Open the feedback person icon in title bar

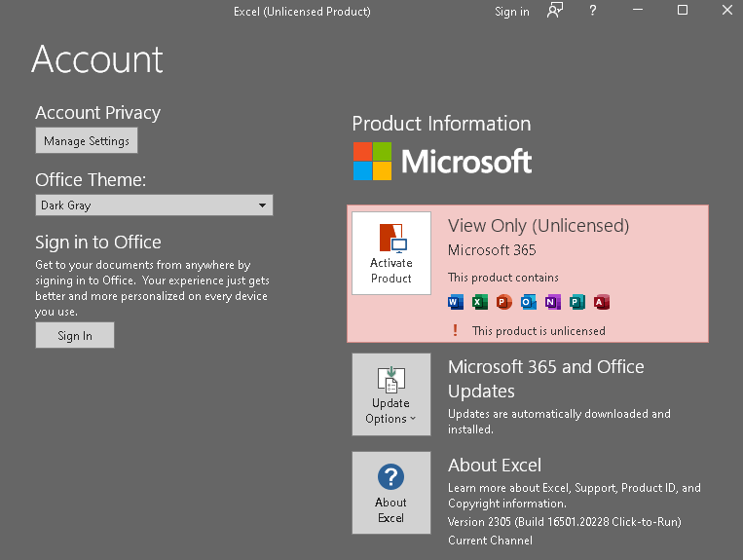555,11
